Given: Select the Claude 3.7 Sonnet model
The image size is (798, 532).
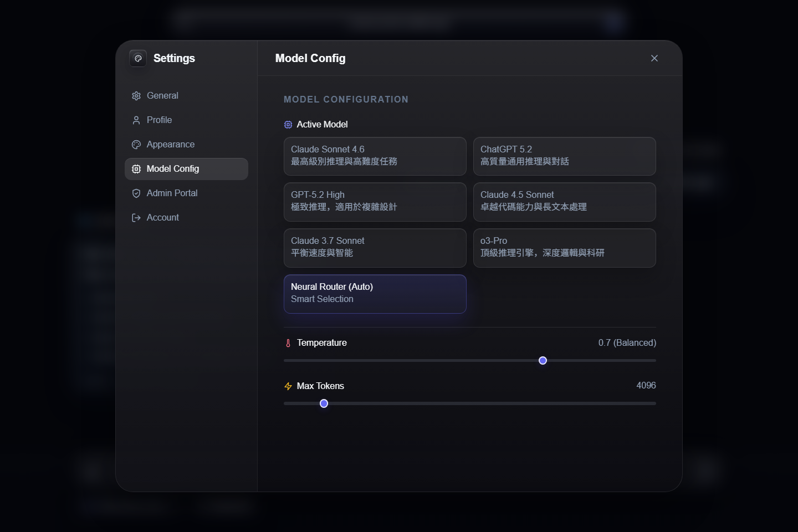Looking at the screenshot, I should [x=375, y=248].
